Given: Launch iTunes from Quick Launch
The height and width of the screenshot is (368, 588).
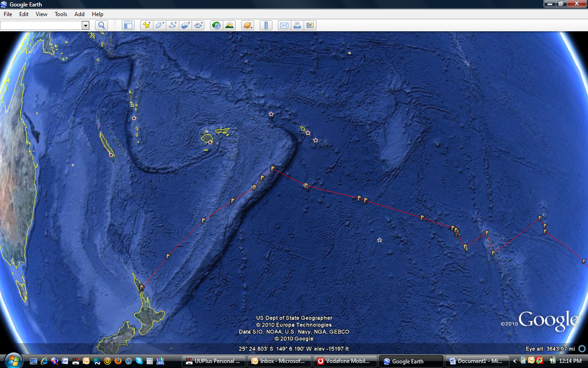Looking at the screenshot, I should point(129,361).
